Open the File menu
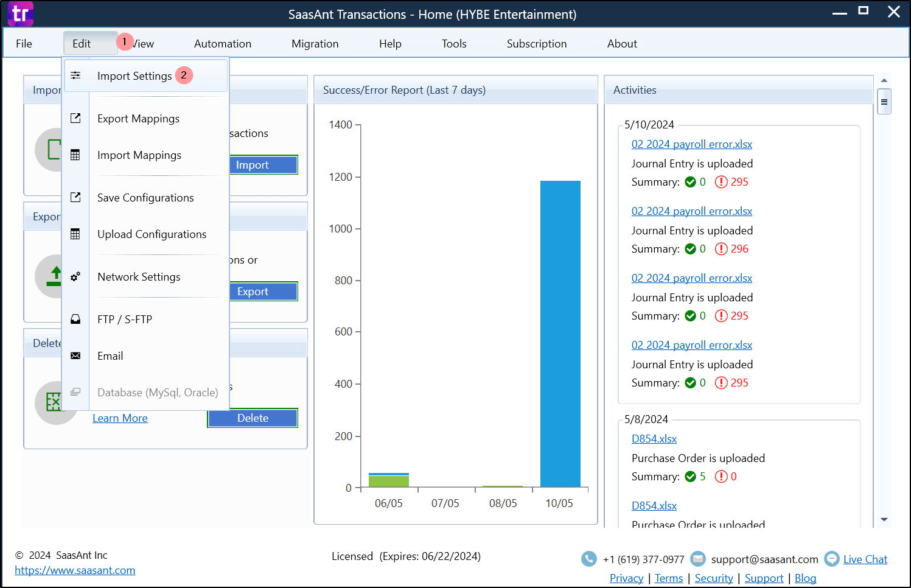The height and width of the screenshot is (588, 911). (24, 43)
